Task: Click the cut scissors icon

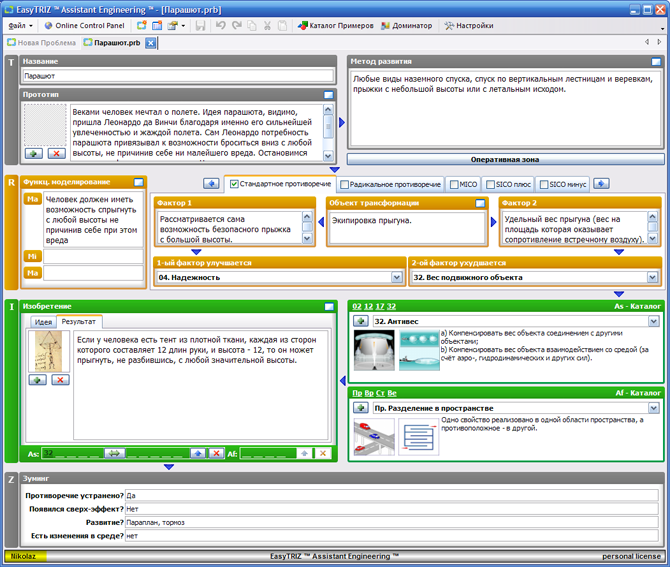Action: click(267, 26)
